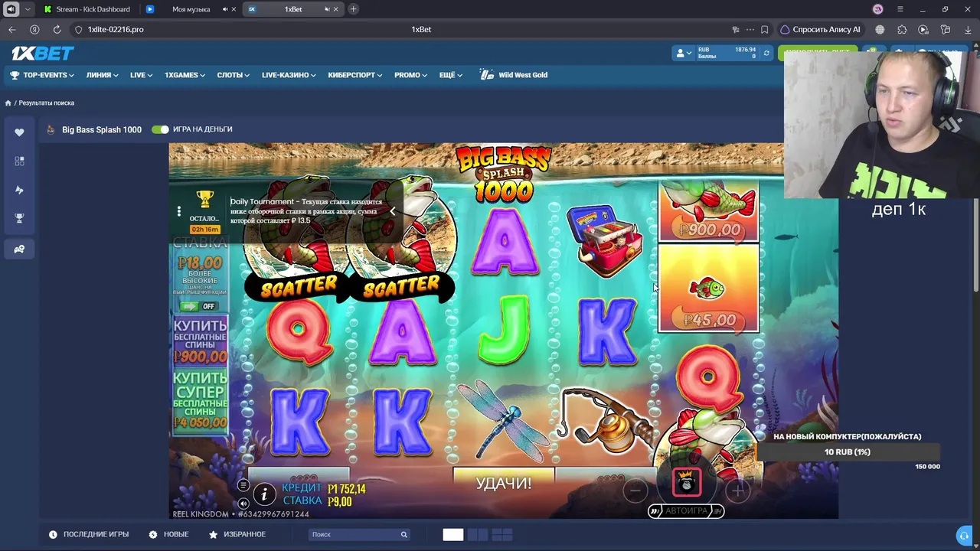
Task: Open the user account dropdown
Action: coord(683,53)
